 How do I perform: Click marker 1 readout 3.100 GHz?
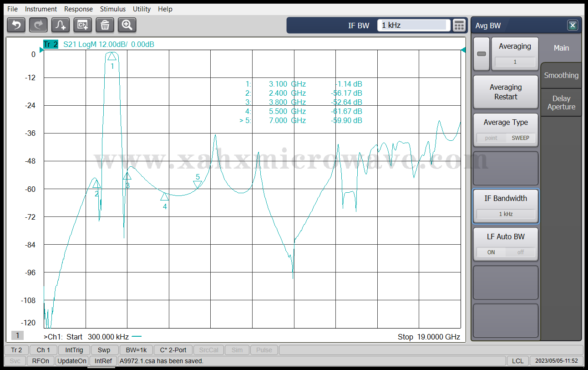287,84
